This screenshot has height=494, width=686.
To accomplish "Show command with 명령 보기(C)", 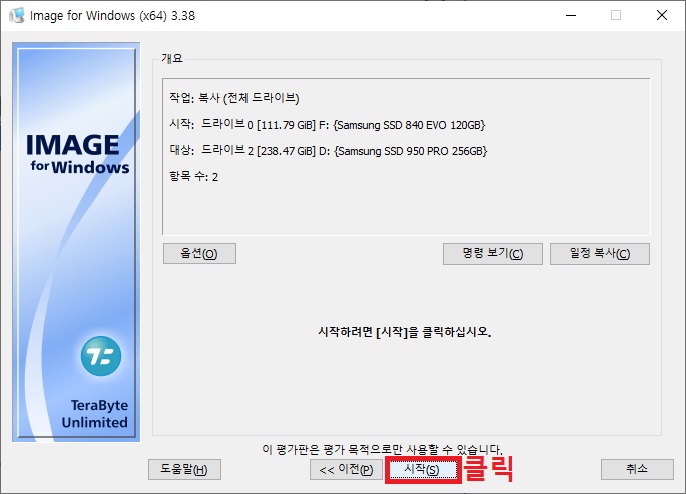I will click(493, 254).
